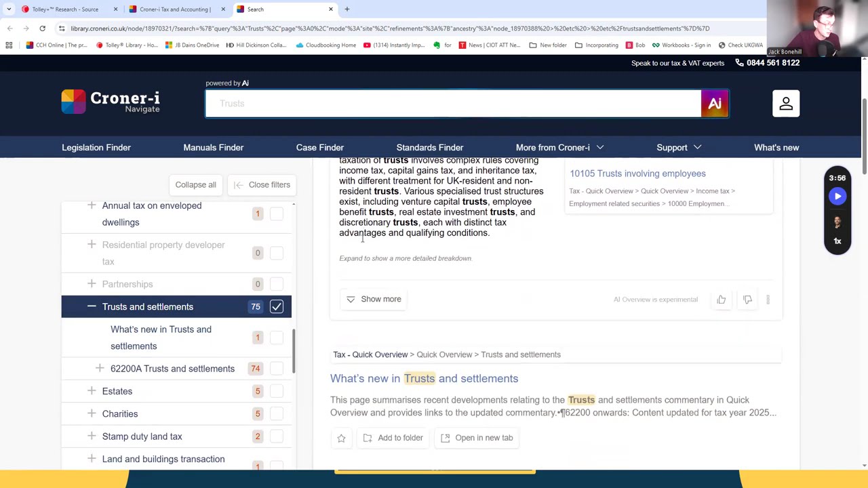The image size is (868, 488).
Task: Open Tolley Library bookmark
Action: tap(127, 45)
